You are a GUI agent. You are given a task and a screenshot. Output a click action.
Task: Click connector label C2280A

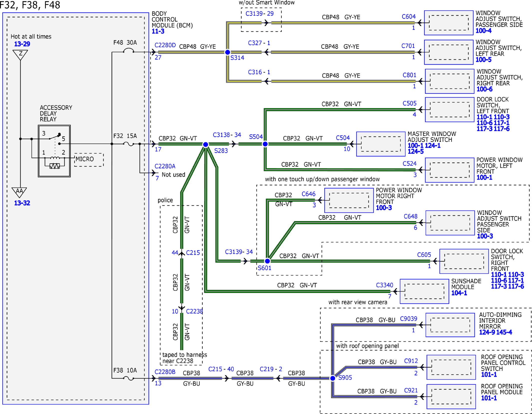tap(165, 166)
